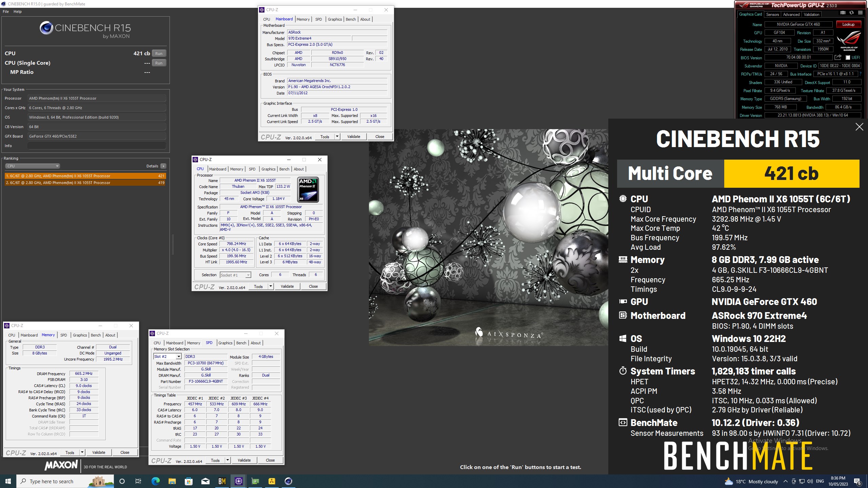Toggle the UEFI checkbox in GPU-Z

tap(848, 58)
